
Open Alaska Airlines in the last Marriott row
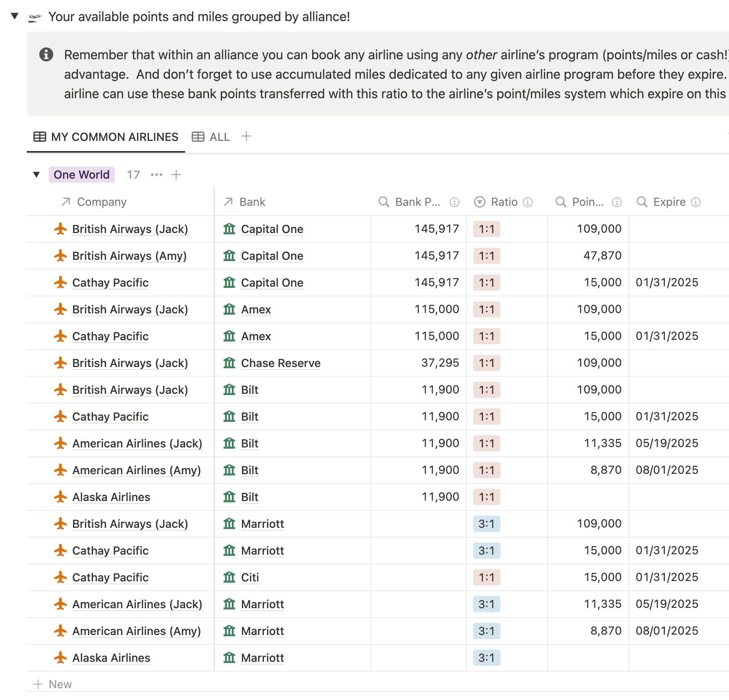point(111,658)
